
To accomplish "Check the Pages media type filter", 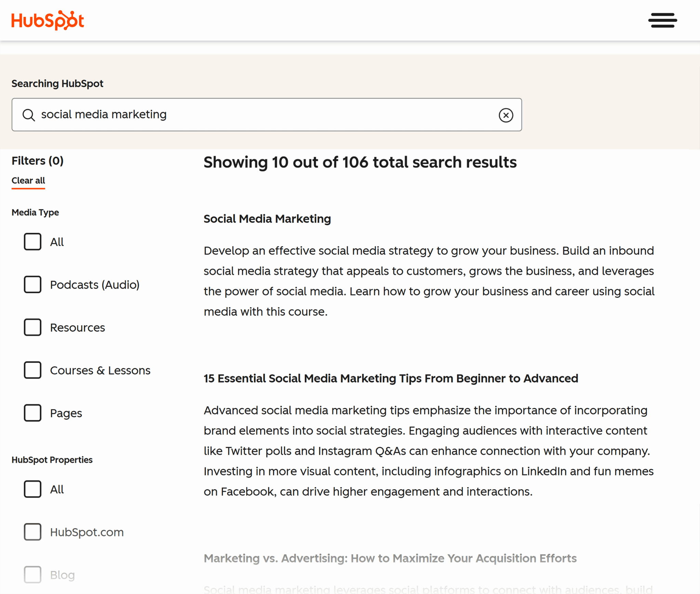I will click(32, 413).
